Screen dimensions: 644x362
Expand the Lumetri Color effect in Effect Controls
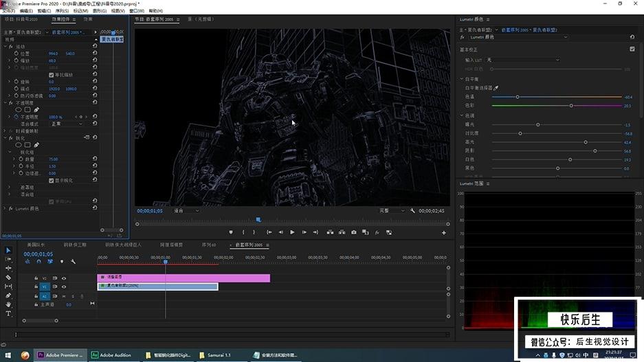[5, 209]
